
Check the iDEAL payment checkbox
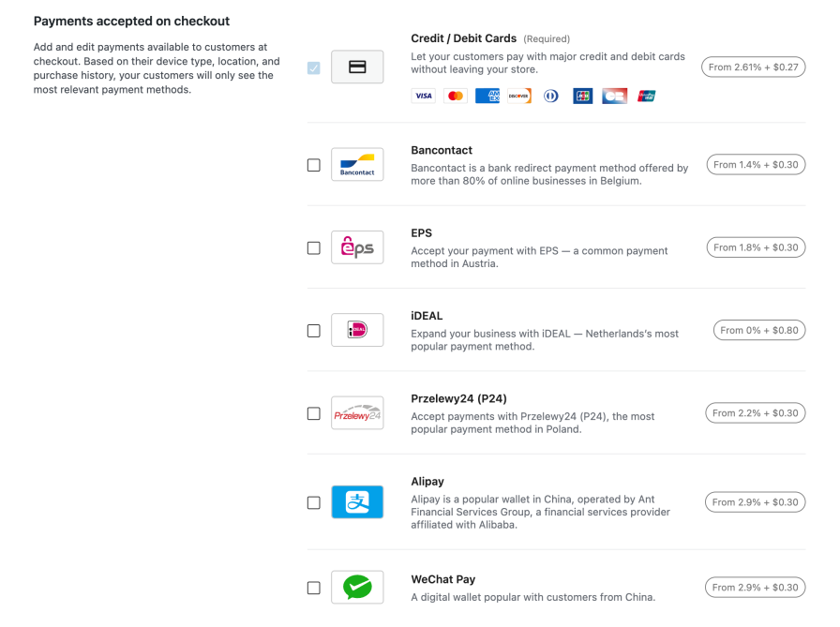tap(314, 330)
